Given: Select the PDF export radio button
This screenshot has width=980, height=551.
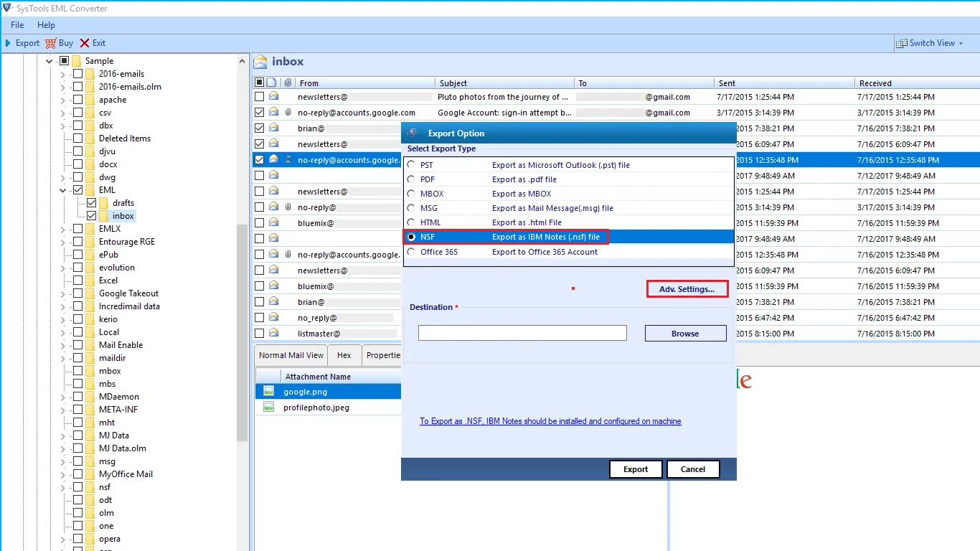Looking at the screenshot, I should (411, 179).
